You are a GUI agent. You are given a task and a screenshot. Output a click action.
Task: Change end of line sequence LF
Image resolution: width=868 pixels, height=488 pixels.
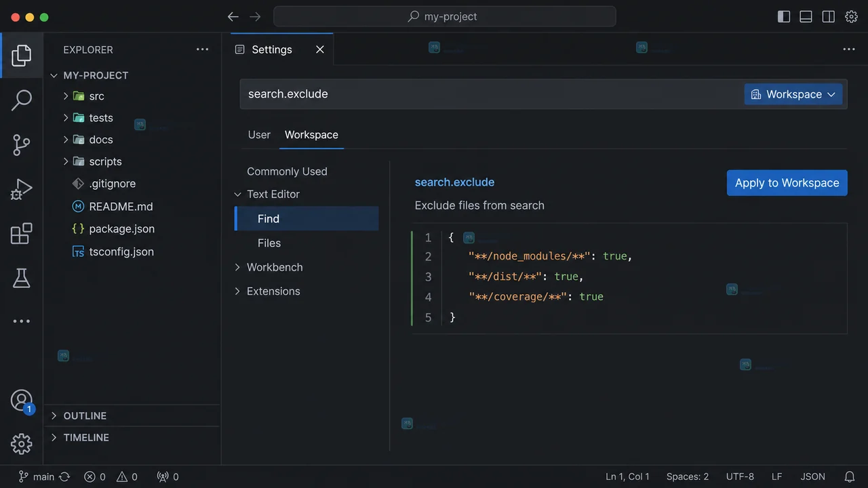coord(777,476)
